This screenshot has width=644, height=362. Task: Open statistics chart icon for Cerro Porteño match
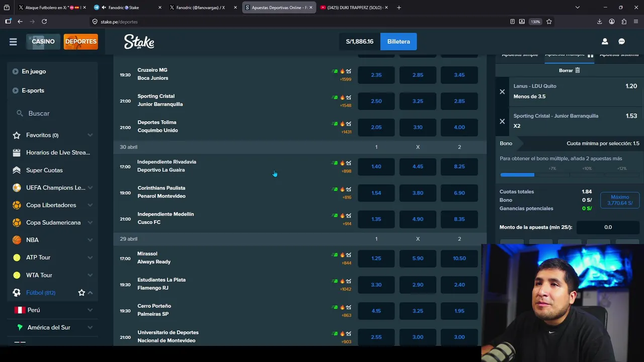tap(348, 307)
